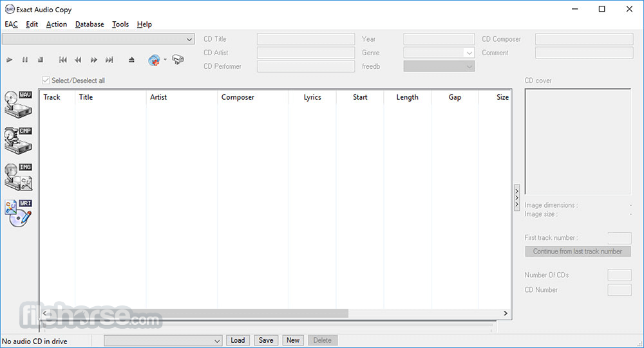644x348 pixels.
Task: Open the Help menu
Action: (144, 24)
